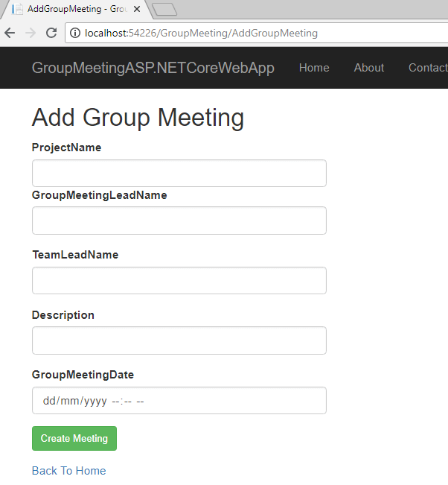The image size is (448, 485).
Task: Click the GroupMeetingASP.NETCoreWebApp brand link
Action: click(x=153, y=68)
